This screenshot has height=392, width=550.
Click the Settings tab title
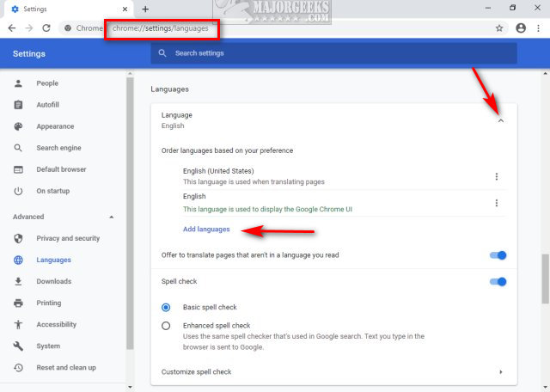(x=34, y=9)
